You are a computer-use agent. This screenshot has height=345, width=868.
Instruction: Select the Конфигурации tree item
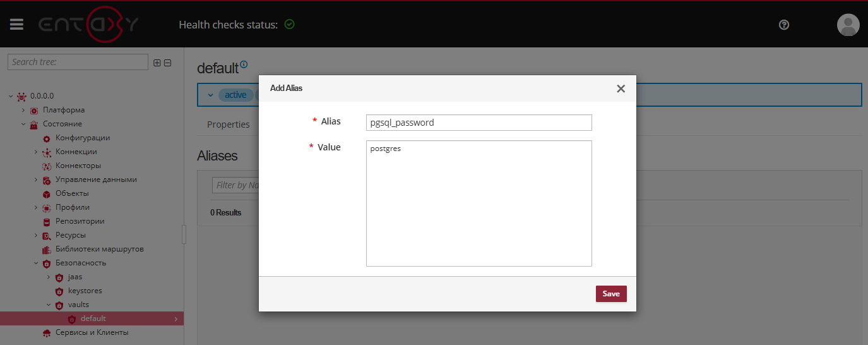point(83,138)
